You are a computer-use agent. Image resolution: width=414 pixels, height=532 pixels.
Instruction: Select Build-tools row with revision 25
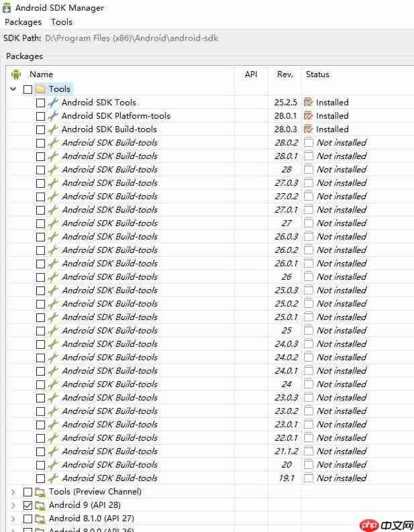pyautogui.click(x=212, y=331)
